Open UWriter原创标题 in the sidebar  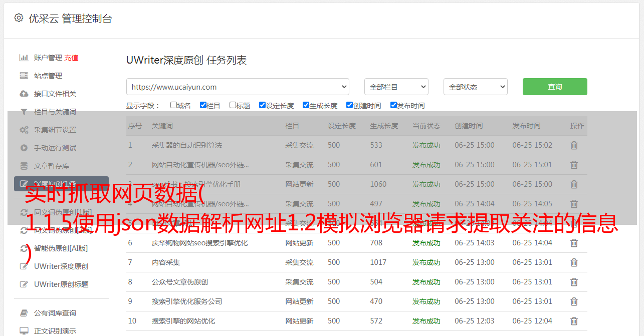pos(61,284)
